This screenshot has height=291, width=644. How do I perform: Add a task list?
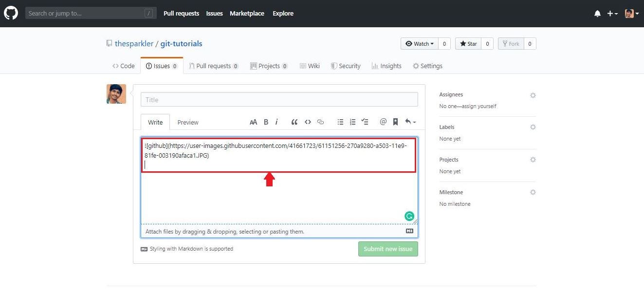pyautogui.click(x=365, y=122)
